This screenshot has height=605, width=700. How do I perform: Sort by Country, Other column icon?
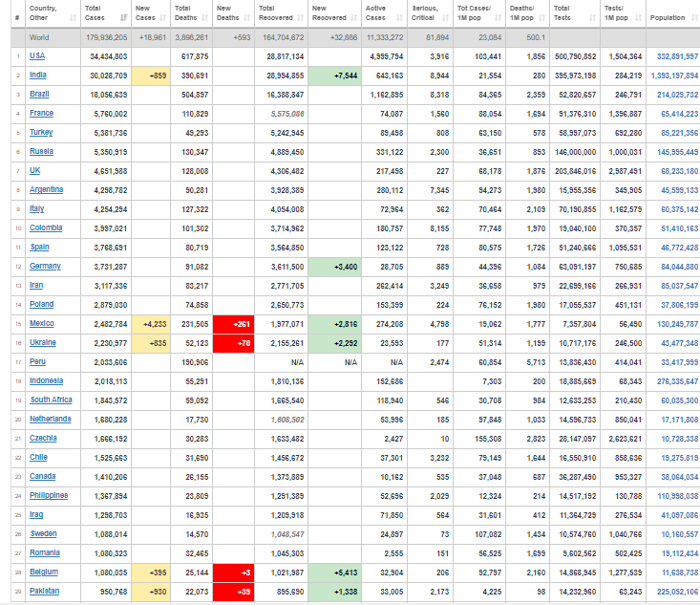pos(74,18)
